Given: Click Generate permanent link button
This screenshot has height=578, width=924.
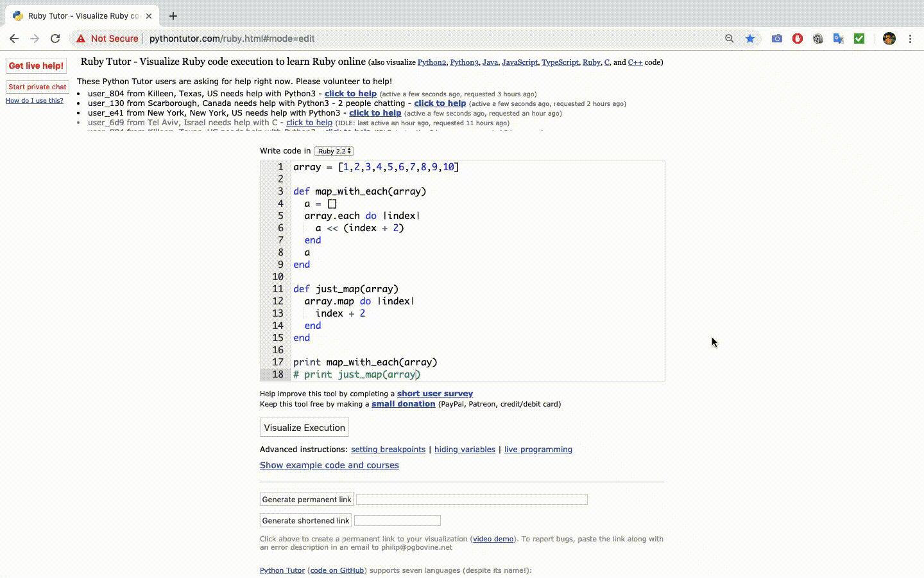Looking at the screenshot, I should tap(307, 499).
